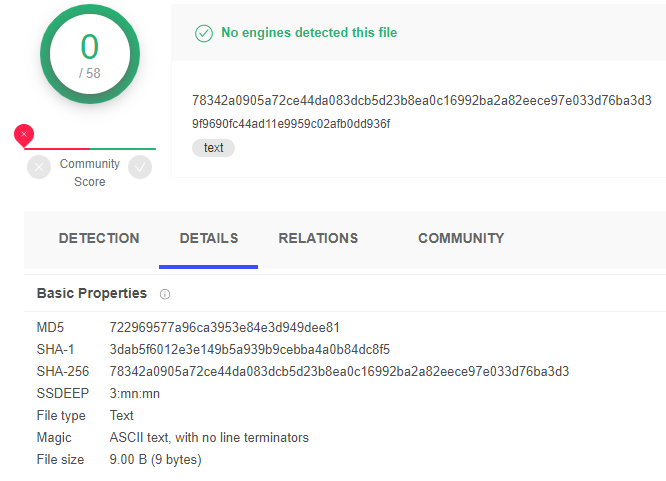Click the community score red-green bar
666x481 pixels.
[x=90, y=149]
